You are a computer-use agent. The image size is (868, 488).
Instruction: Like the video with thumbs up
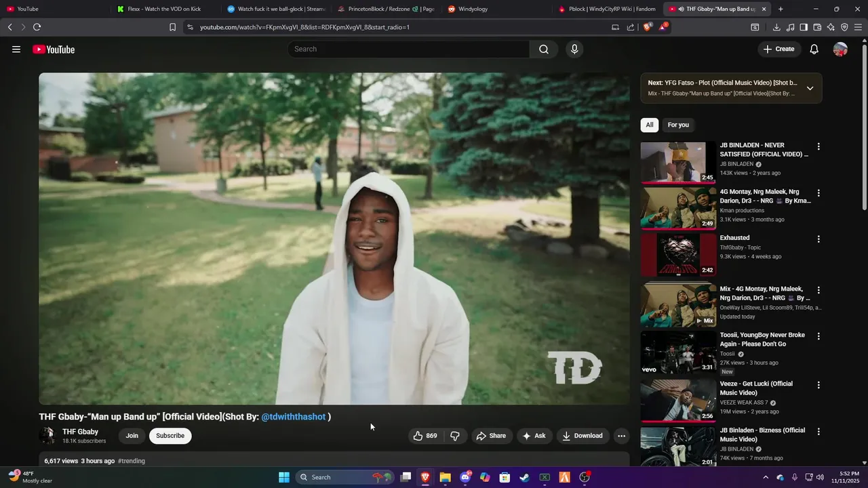425,436
